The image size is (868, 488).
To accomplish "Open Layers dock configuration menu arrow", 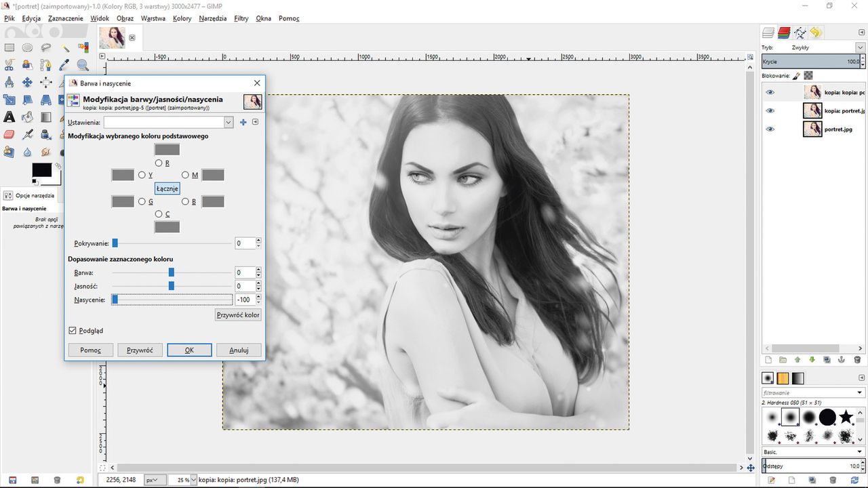I will tap(861, 33).
